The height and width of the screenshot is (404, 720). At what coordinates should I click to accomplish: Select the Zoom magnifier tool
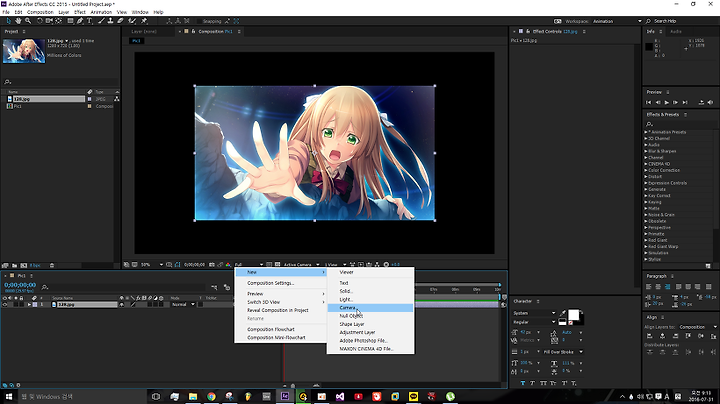pyautogui.click(x=28, y=21)
